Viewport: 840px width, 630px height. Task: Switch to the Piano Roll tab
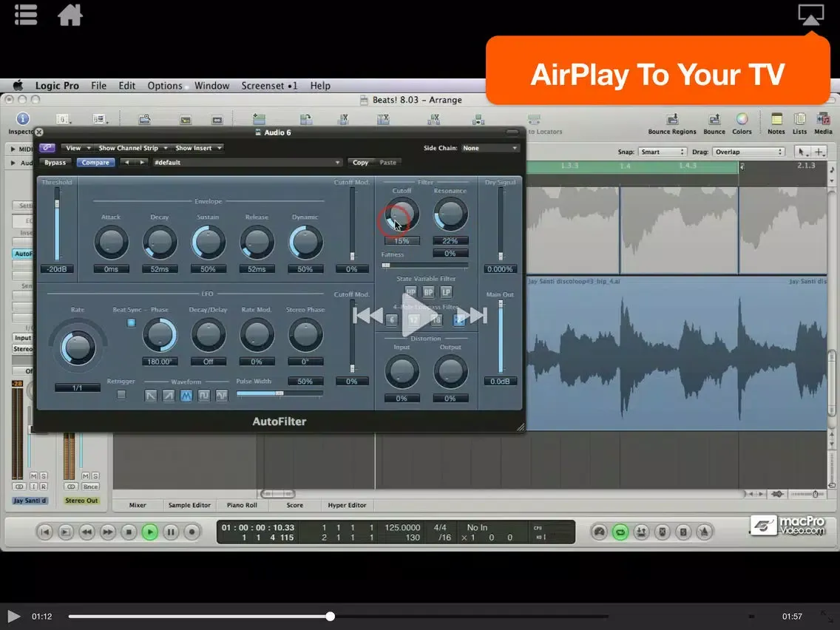pyautogui.click(x=240, y=505)
